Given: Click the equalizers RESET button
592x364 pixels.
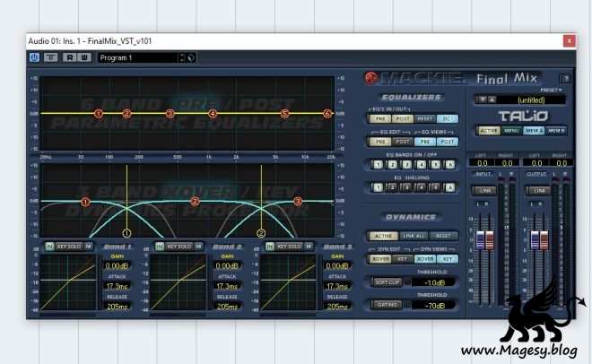Looking at the screenshot, I should (425, 119).
